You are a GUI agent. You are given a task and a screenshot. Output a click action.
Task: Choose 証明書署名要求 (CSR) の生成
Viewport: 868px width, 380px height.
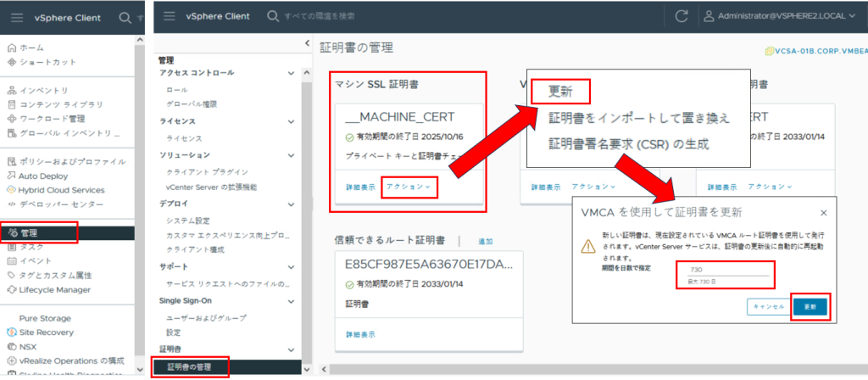628,144
